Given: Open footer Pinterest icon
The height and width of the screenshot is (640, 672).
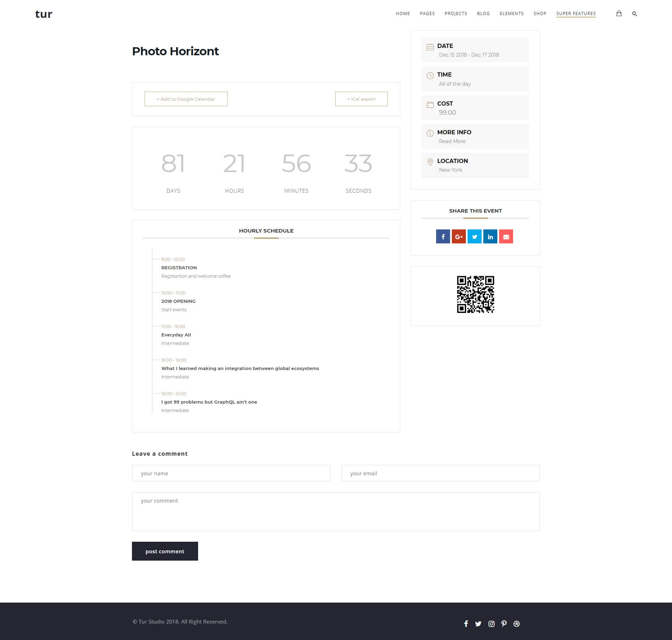Looking at the screenshot, I should coord(504,624).
